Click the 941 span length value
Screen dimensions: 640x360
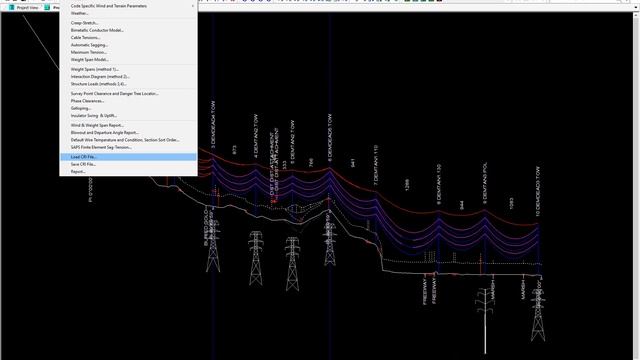click(x=353, y=163)
